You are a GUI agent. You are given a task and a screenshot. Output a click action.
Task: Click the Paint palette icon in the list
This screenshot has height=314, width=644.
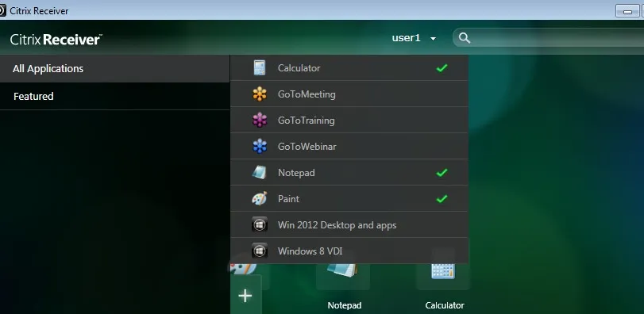259,199
